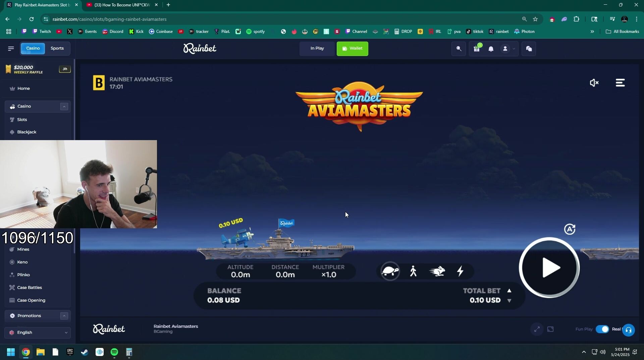Toggle theater mode icon
This screenshot has width=644, height=360.
(x=550, y=329)
